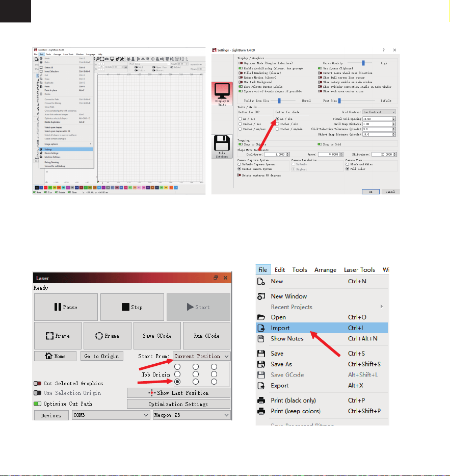Click the circular rubber-band Frame button

pyautogui.click(x=108, y=336)
